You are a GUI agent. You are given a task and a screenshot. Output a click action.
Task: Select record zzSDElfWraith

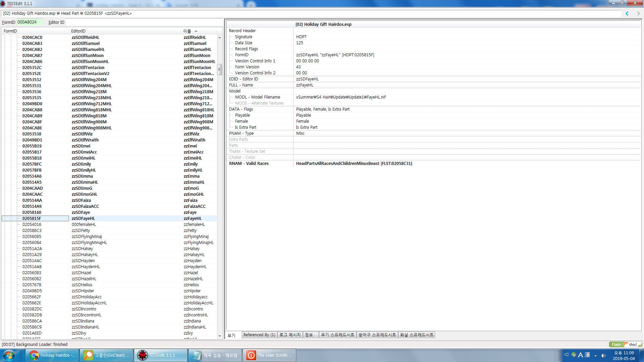tap(109, 140)
